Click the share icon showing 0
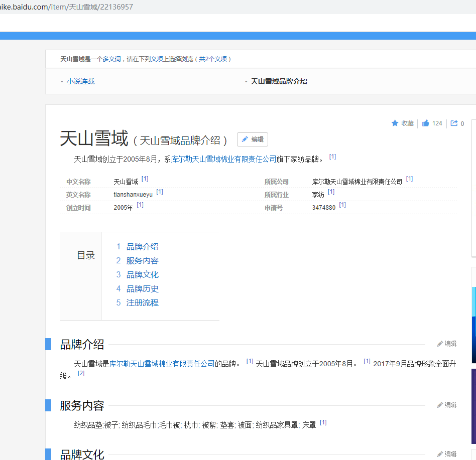The image size is (476, 460). coord(454,123)
